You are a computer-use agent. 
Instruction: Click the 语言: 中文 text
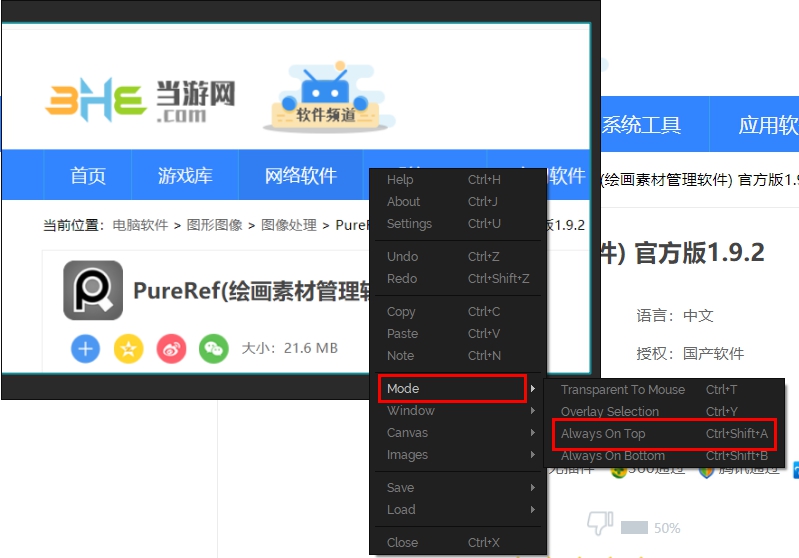[675, 315]
